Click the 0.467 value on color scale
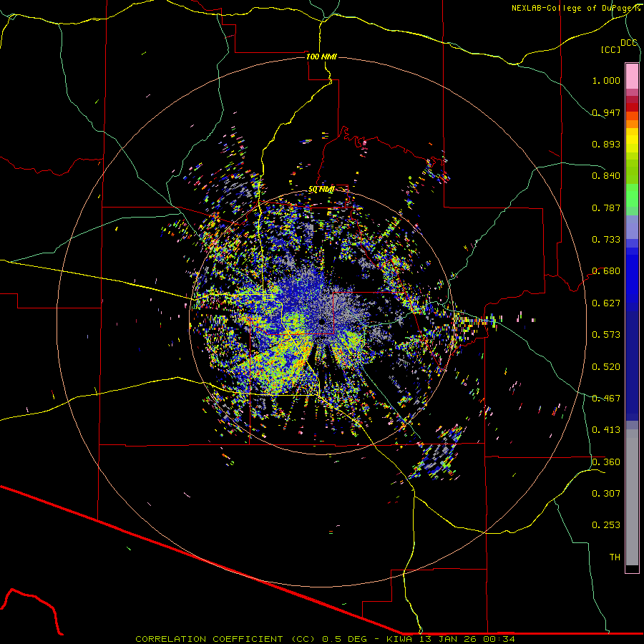Viewport: 644px width, 644px height. 606,399
